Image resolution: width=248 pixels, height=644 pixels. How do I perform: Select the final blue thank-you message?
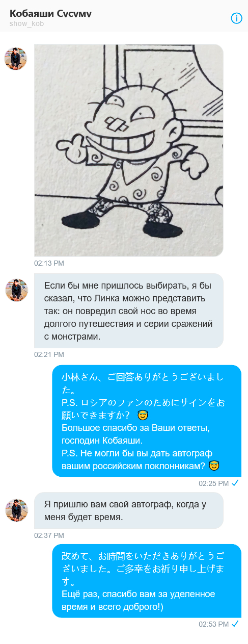pyautogui.click(x=147, y=581)
